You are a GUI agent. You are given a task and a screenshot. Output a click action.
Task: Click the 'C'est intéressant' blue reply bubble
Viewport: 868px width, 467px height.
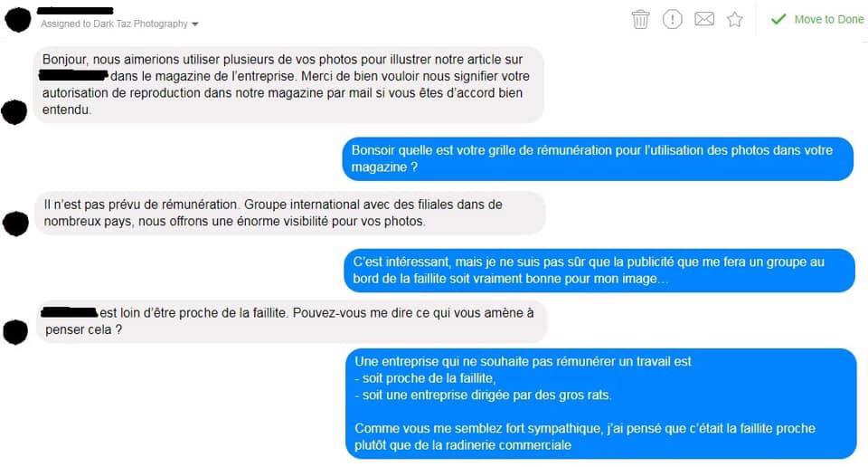click(x=599, y=271)
